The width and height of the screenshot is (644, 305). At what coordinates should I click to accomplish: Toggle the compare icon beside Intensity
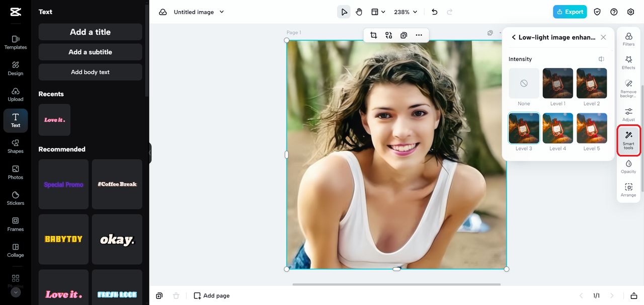tap(601, 59)
